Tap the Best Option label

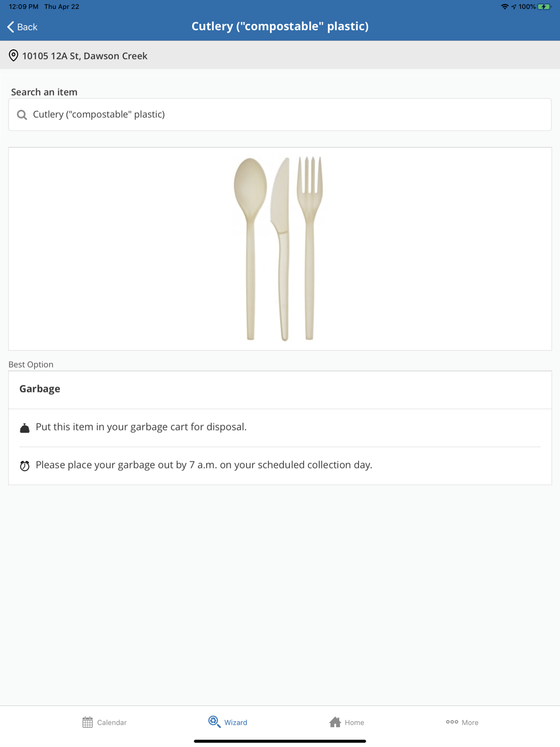[31, 365]
